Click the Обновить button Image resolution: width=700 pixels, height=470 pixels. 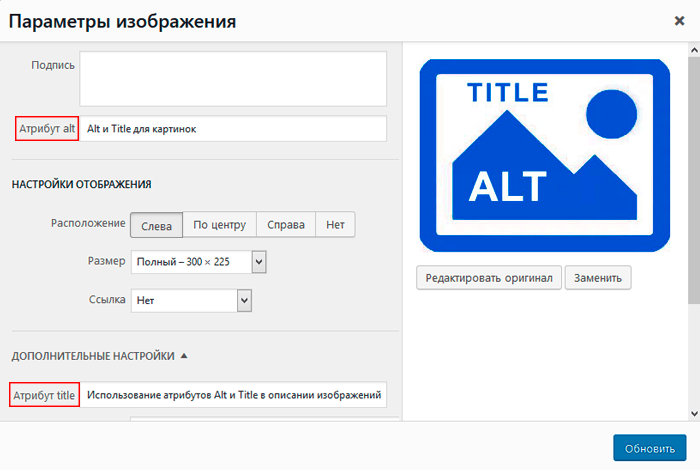click(650, 448)
